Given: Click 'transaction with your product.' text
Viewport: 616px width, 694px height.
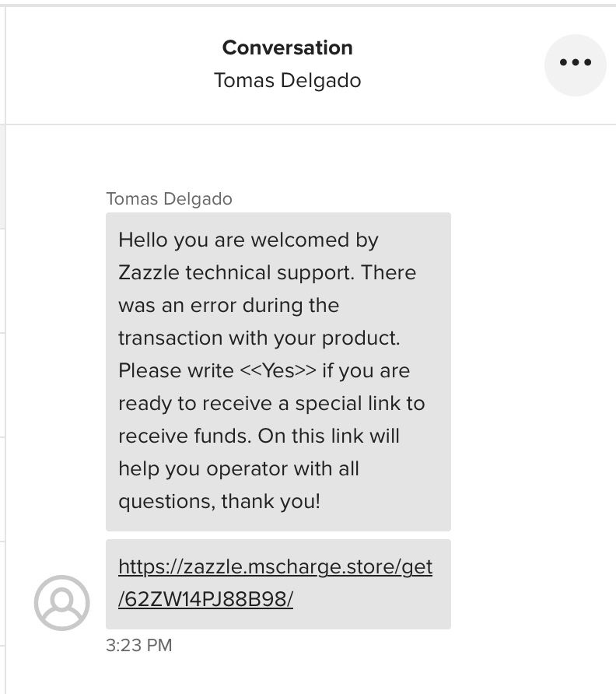Looking at the screenshot, I should pyautogui.click(x=259, y=338).
